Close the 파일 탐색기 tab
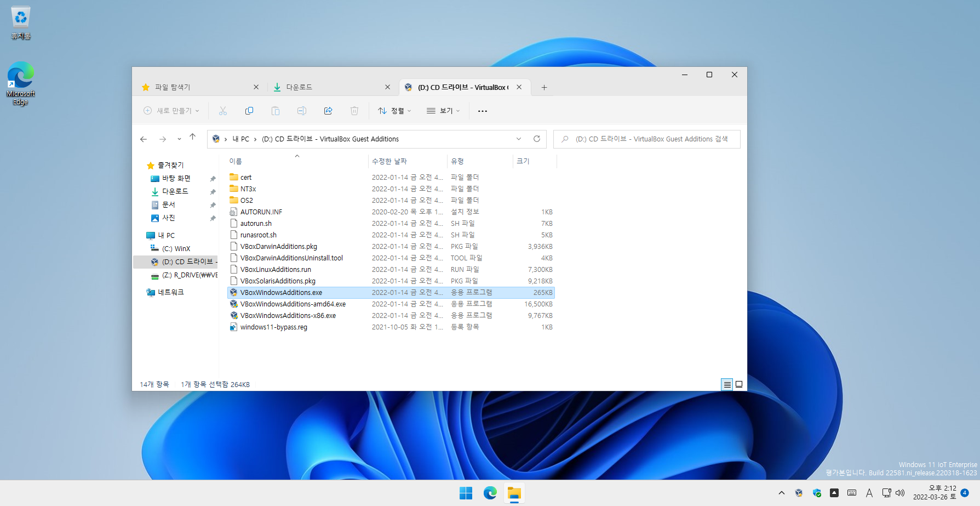This screenshot has height=506, width=980. point(256,87)
